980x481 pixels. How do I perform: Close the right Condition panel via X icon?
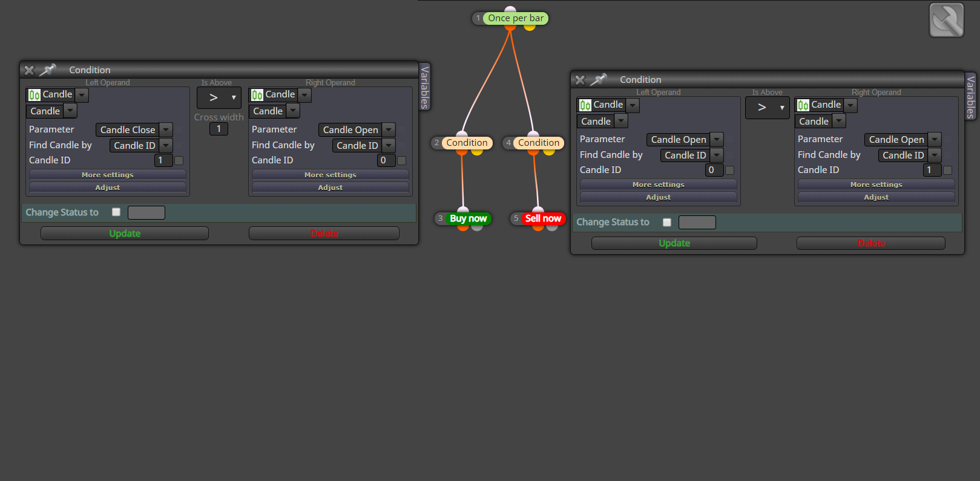click(x=580, y=80)
